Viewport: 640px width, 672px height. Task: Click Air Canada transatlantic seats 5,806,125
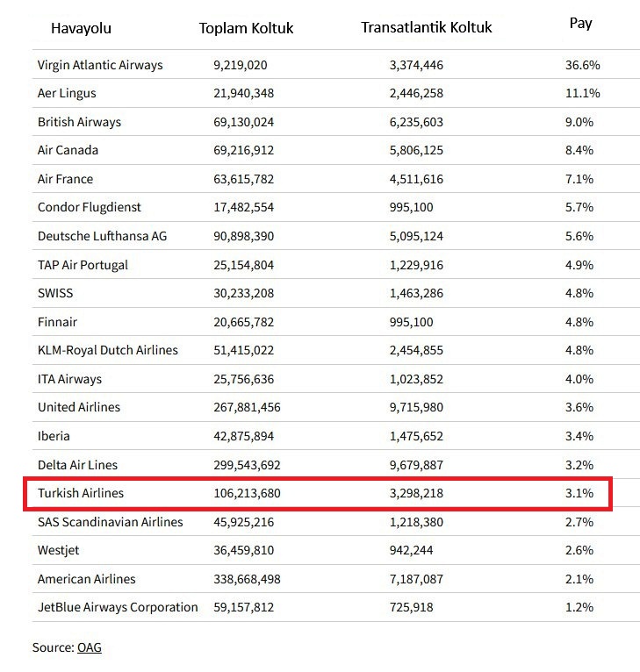pyautogui.click(x=416, y=150)
